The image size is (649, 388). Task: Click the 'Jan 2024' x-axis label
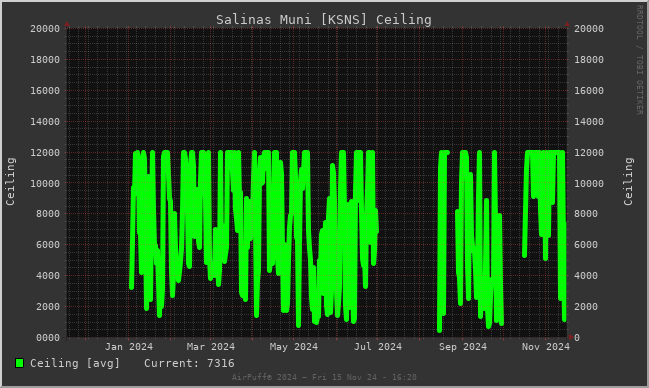coord(129,347)
